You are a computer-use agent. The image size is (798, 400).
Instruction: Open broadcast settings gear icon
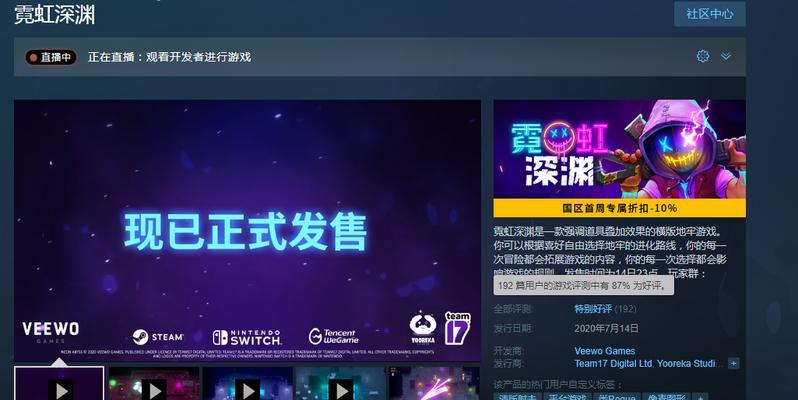click(x=703, y=56)
